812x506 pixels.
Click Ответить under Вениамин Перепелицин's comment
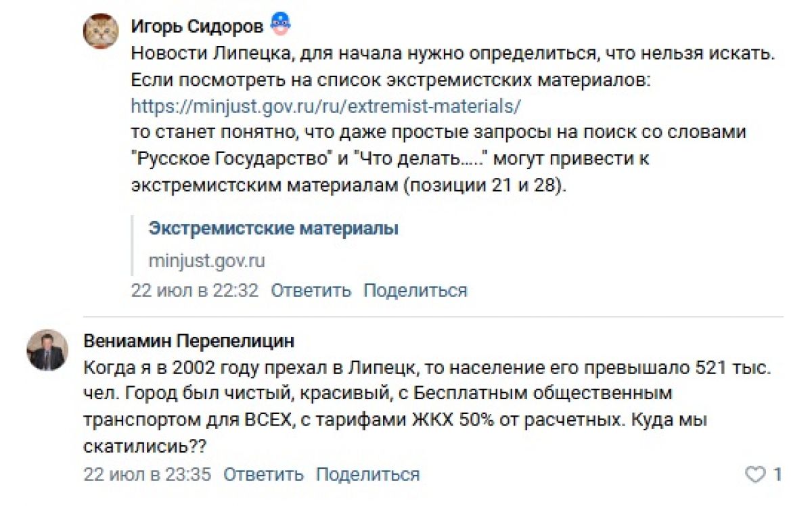click(264, 474)
